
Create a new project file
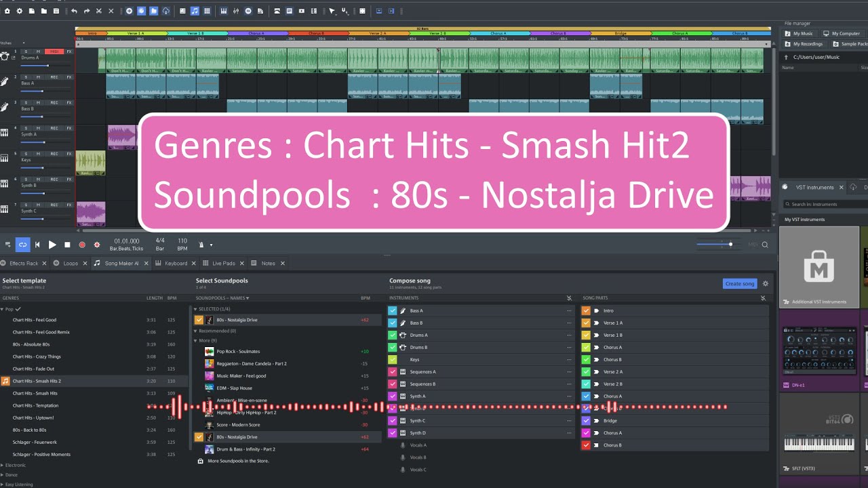click(x=32, y=11)
